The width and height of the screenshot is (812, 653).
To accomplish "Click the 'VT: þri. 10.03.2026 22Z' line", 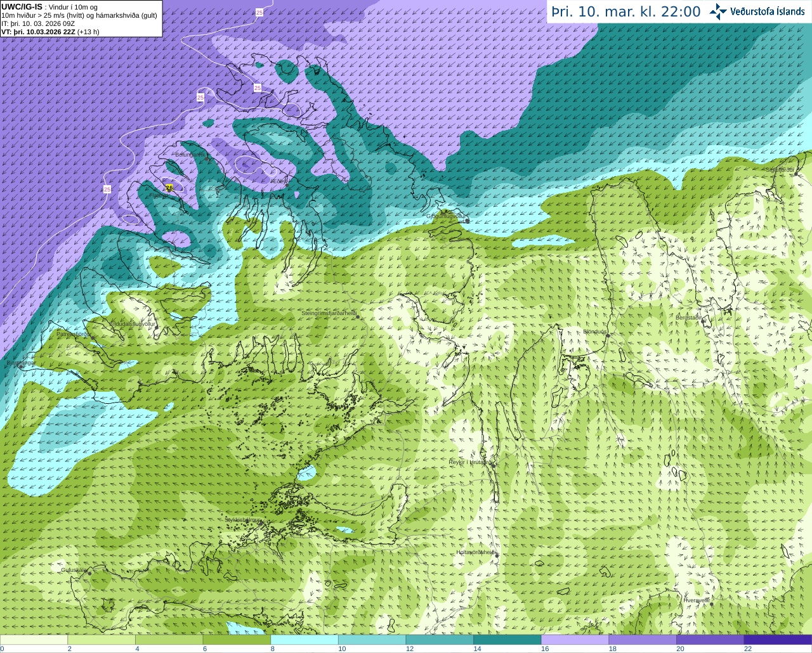I will pos(50,32).
